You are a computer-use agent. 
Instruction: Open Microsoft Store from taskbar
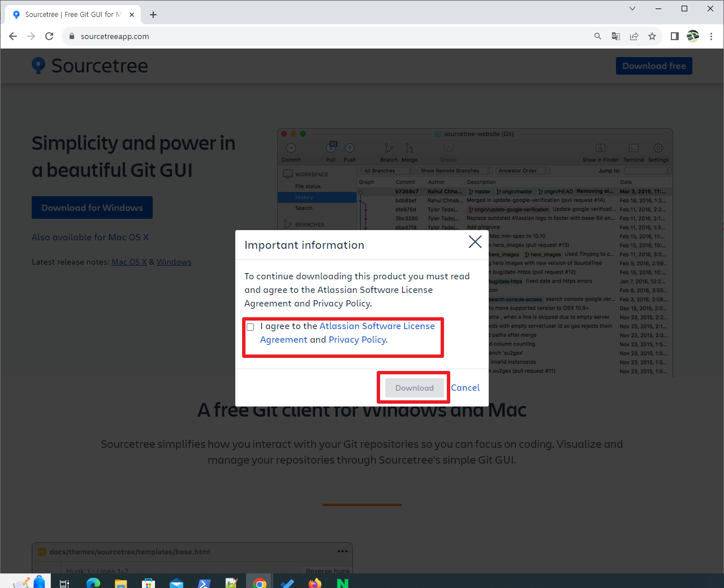click(149, 583)
